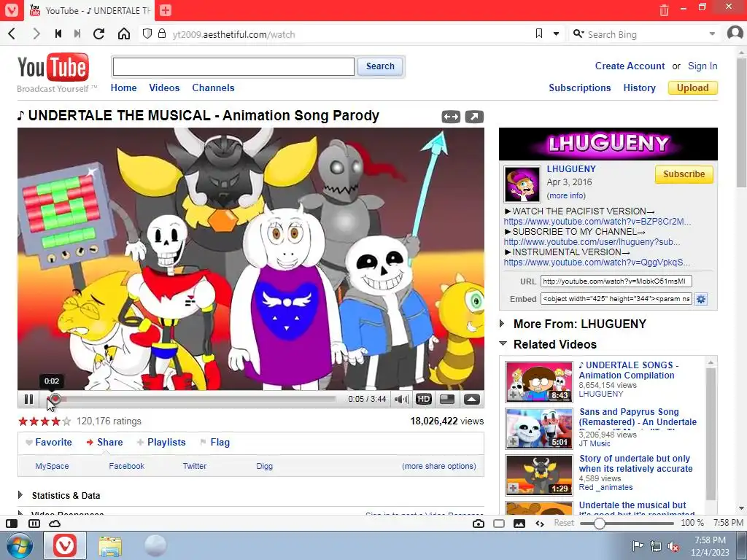Screen dimensions: 747x560
Task: Open the pacifist version video link
Action: pos(597,222)
